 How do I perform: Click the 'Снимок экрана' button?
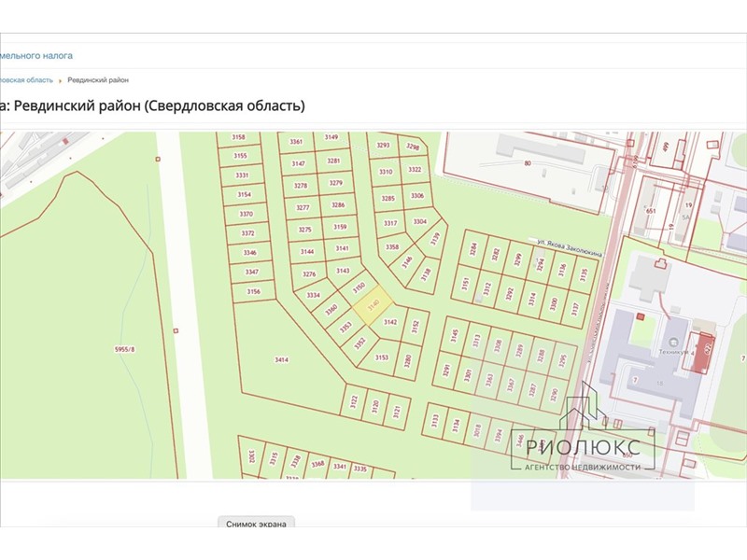coord(257,524)
